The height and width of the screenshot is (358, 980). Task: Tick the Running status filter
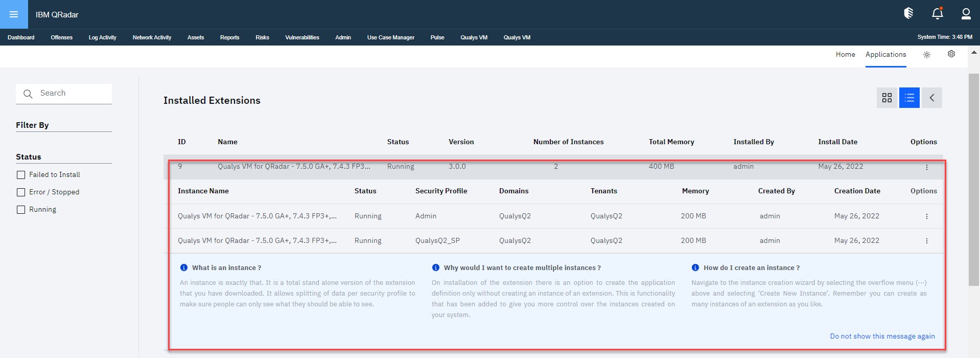pyautogui.click(x=21, y=210)
